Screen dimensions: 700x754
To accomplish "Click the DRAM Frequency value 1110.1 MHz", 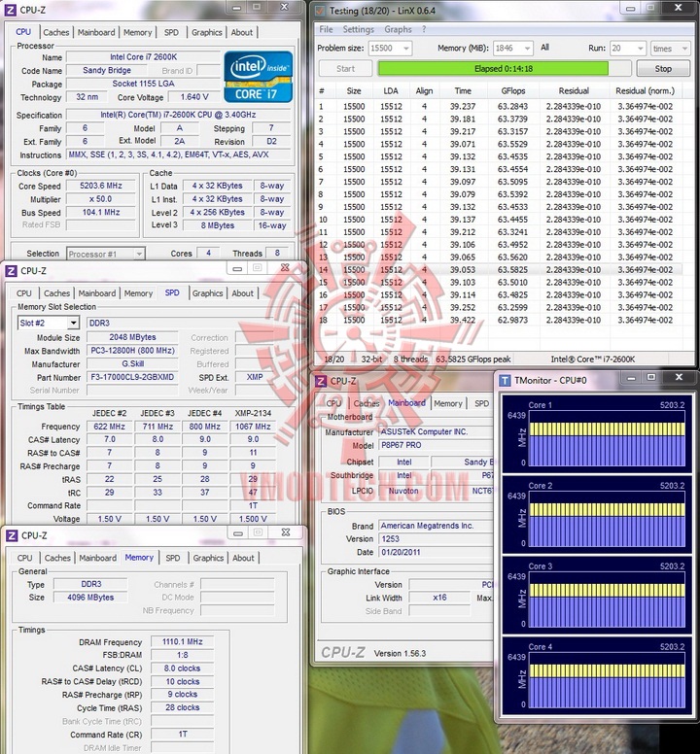I will pos(183,642).
